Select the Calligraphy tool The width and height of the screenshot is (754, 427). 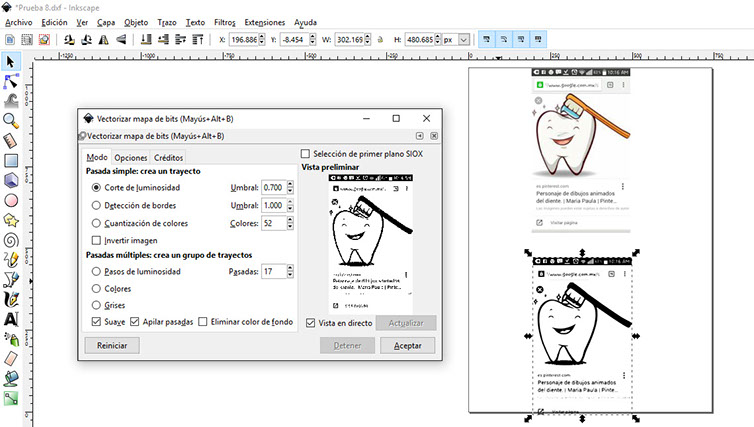11,299
